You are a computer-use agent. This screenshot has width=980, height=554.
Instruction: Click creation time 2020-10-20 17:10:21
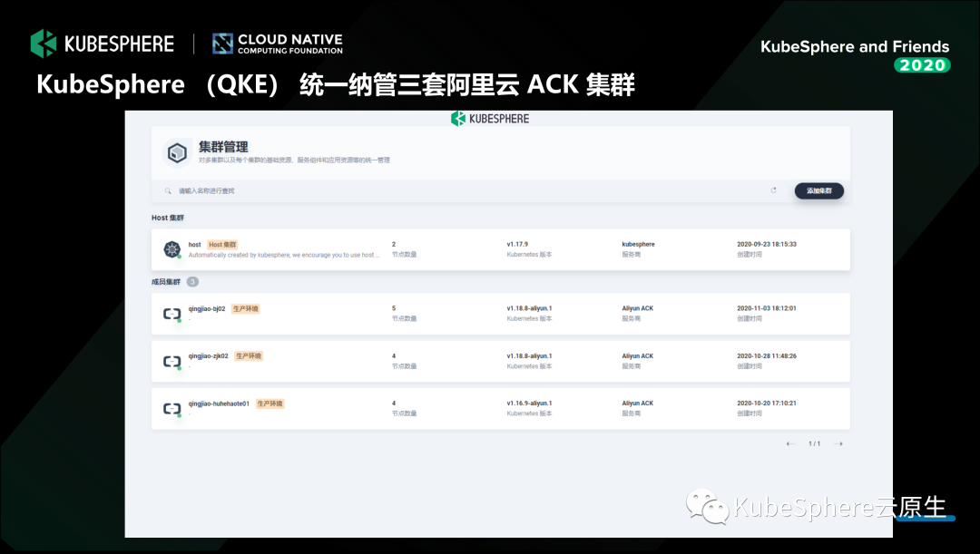[766, 403]
